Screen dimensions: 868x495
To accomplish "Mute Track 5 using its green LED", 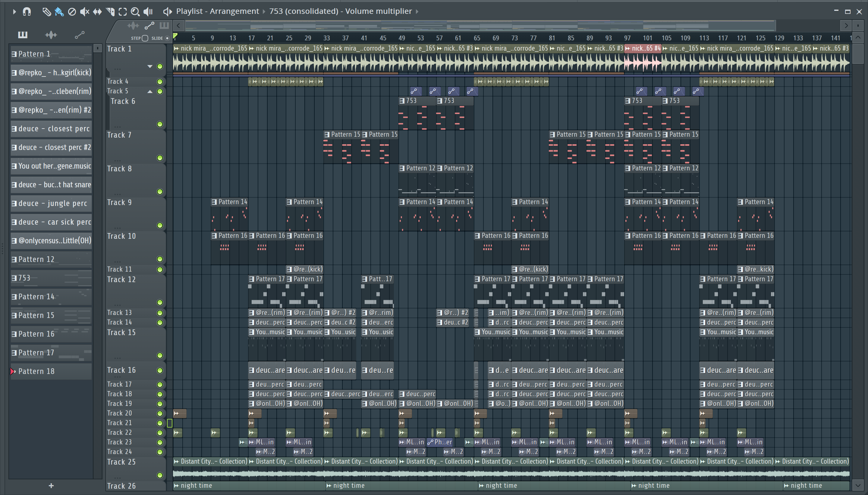I will (x=160, y=92).
